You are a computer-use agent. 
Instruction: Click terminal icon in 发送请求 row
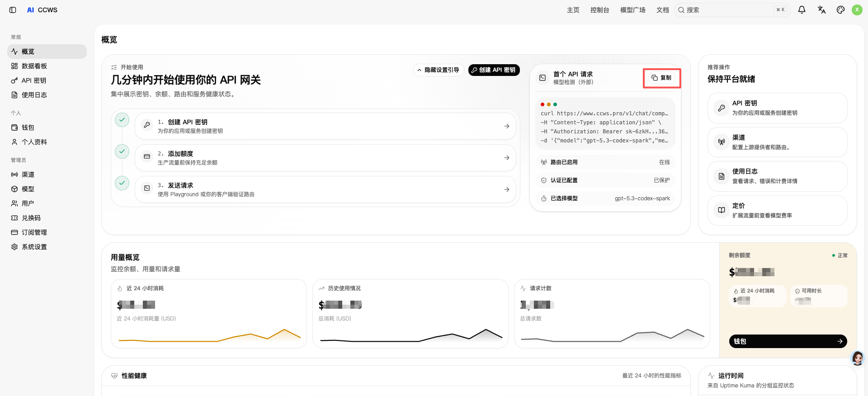(x=147, y=188)
